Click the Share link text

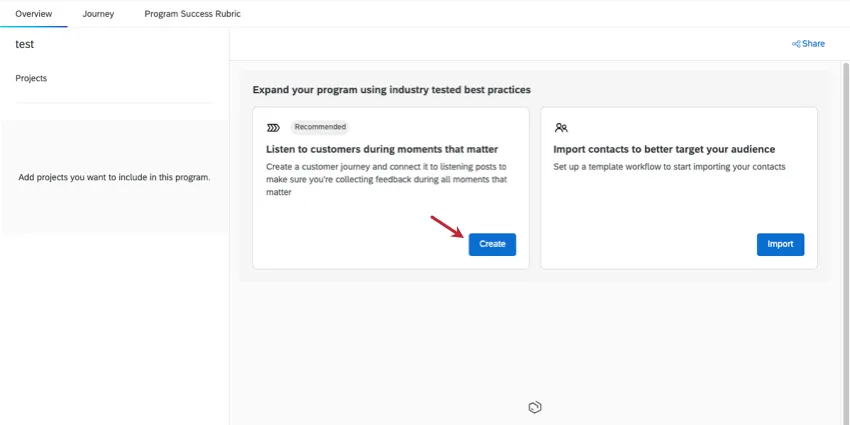coord(813,44)
